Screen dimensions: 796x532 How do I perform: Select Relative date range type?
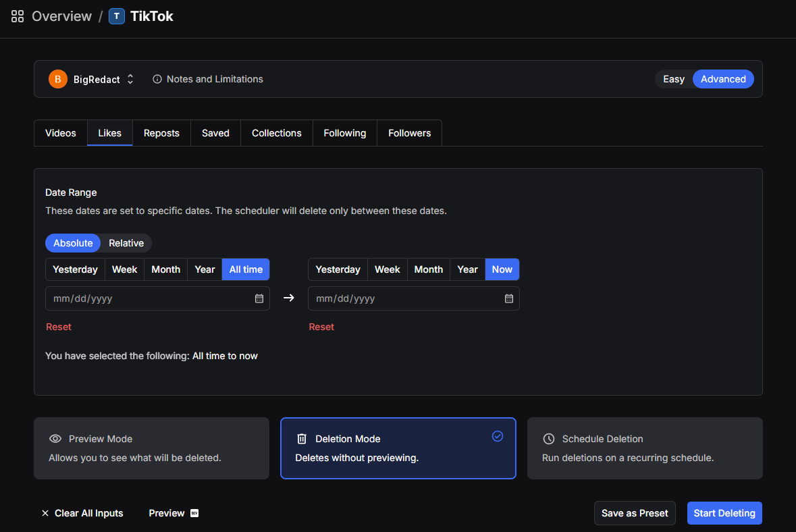point(126,243)
